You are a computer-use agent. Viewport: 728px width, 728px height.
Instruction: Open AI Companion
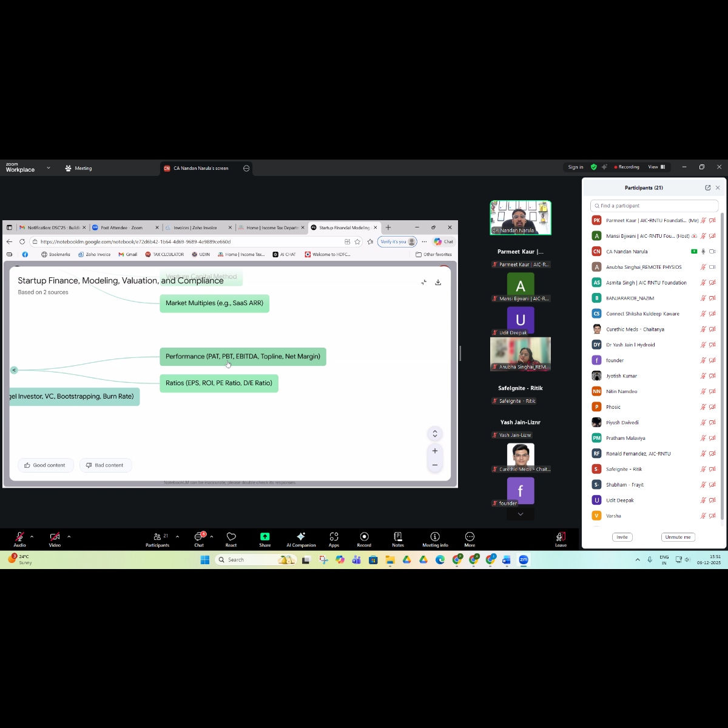pyautogui.click(x=301, y=539)
